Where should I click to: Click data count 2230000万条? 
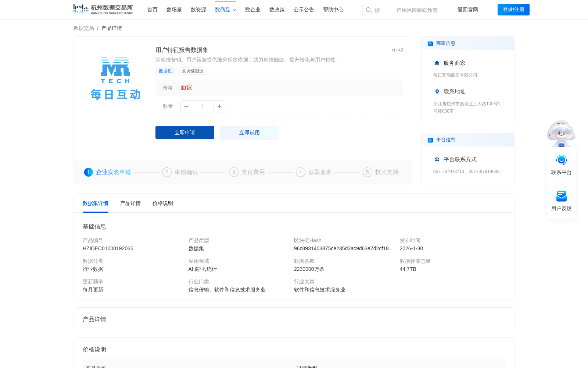coord(309,269)
